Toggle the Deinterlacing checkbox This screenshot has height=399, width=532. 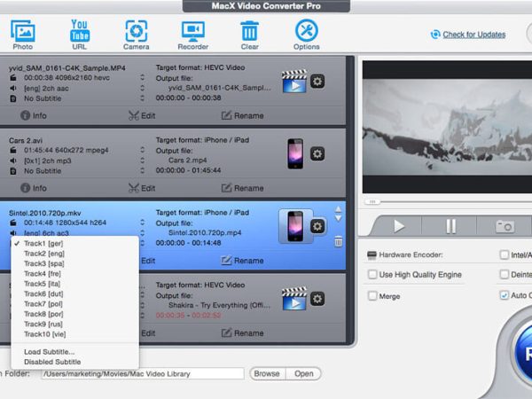click(x=505, y=274)
